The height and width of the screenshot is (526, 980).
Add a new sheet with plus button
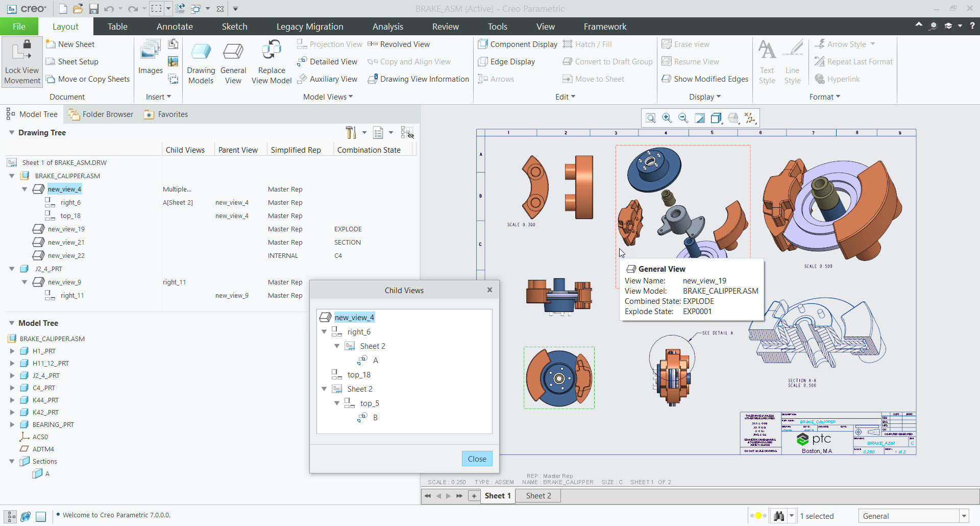474,496
